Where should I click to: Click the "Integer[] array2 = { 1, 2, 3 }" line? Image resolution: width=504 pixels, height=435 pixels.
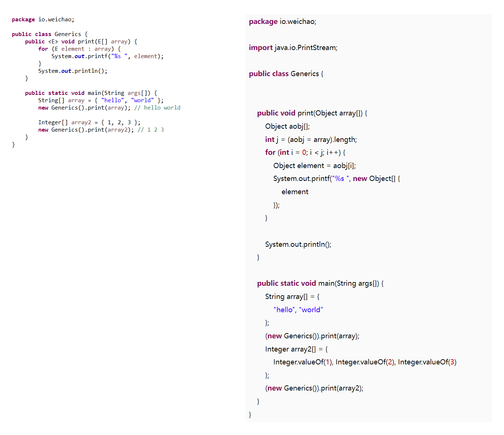coord(89,122)
